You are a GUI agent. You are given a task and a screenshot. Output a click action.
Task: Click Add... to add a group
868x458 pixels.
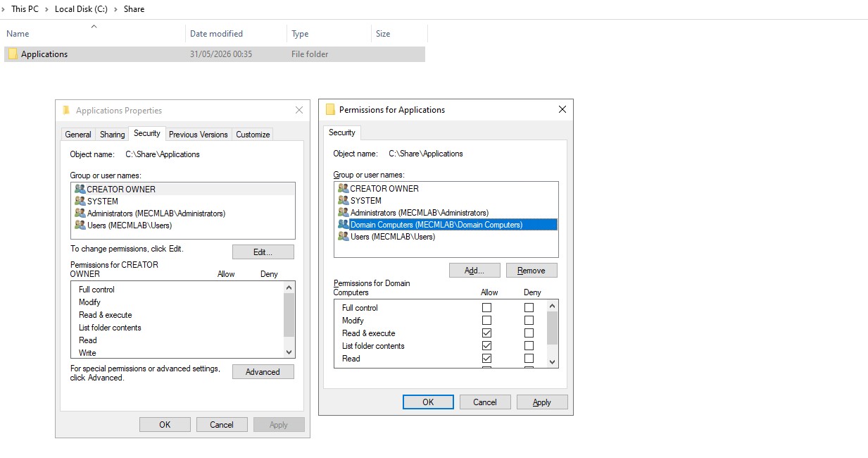[475, 271]
